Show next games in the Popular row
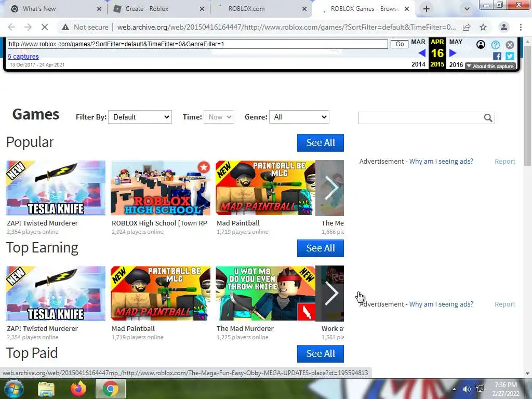 point(330,188)
